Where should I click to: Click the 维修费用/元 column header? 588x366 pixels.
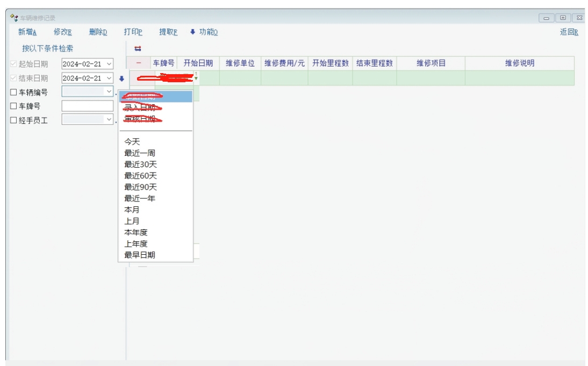(x=284, y=63)
